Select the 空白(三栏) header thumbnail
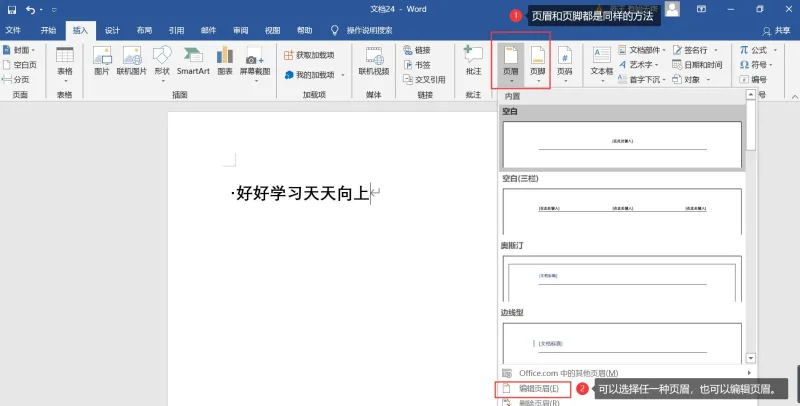The width and height of the screenshot is (800, 406). 622,211
